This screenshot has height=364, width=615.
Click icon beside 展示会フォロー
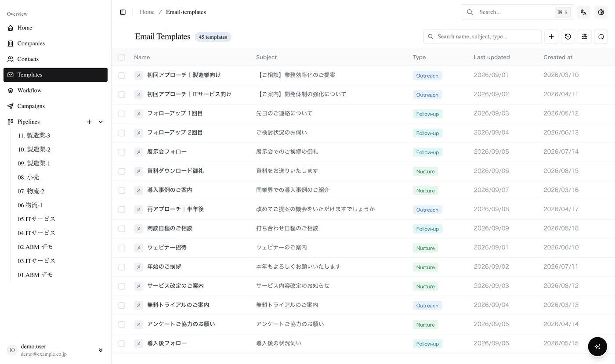coord(138,152)
